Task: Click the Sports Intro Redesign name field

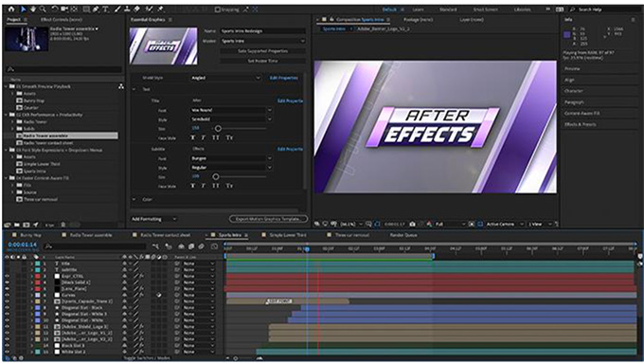Action: point(263,31)
